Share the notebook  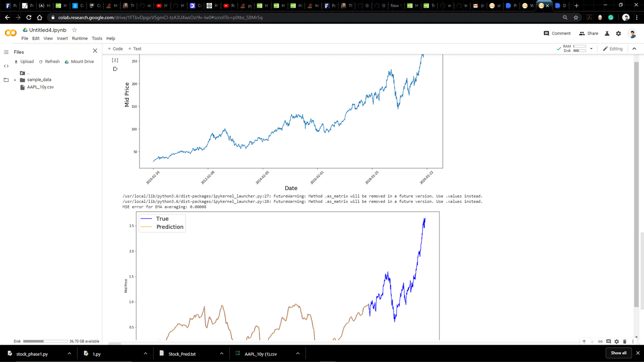click(x=589, y=34)
